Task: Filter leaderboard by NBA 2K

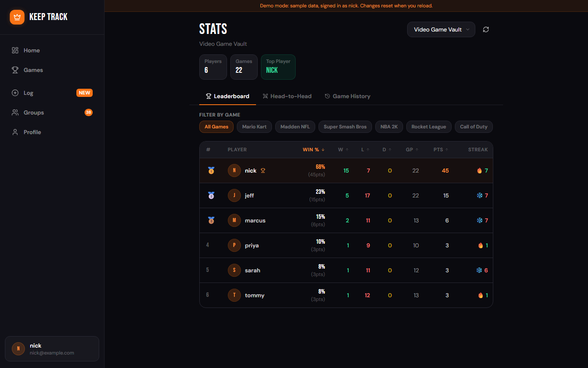Action: 389,127
